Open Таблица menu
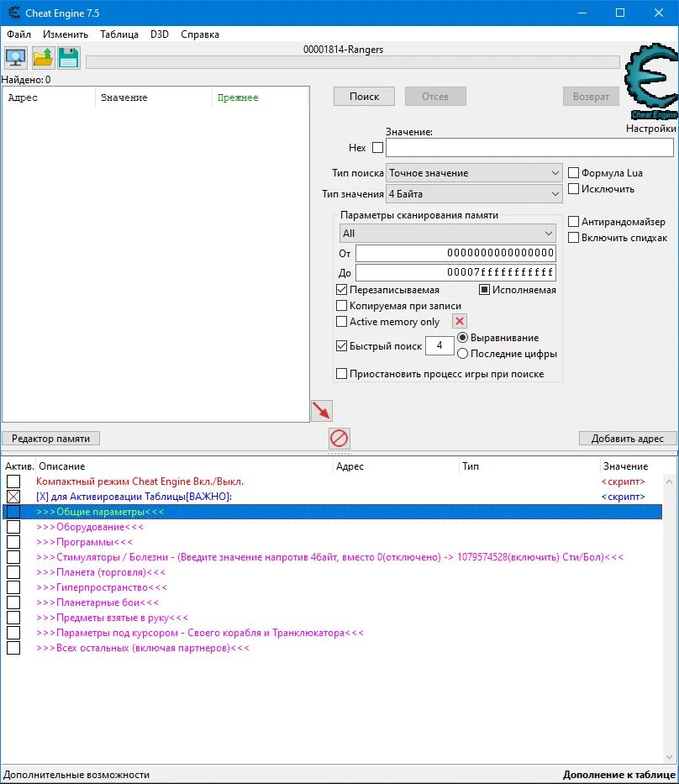The height and width of the screenshot is (784, 679). coord(119,34)
